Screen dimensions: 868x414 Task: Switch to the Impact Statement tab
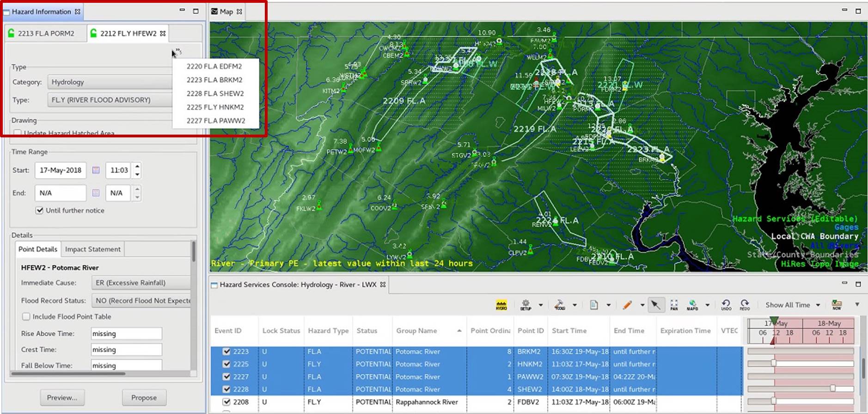point(92,249)
